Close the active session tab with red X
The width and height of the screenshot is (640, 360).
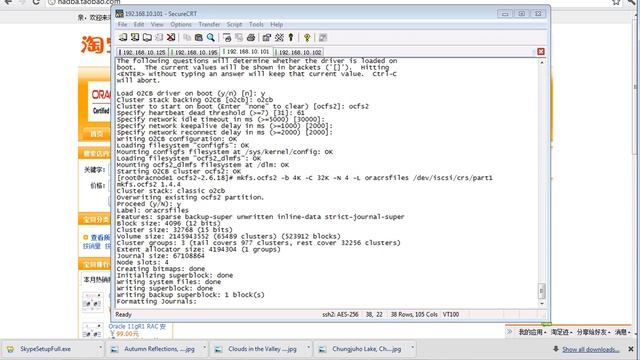(541, 51)
